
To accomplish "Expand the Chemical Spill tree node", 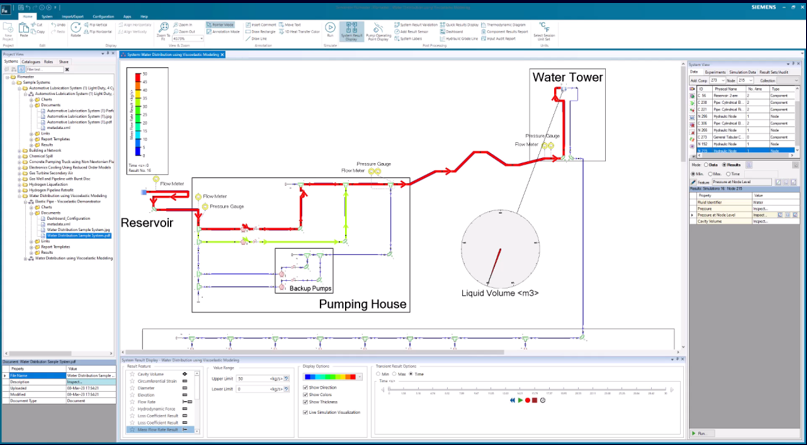I will click(x=20, y=156).
